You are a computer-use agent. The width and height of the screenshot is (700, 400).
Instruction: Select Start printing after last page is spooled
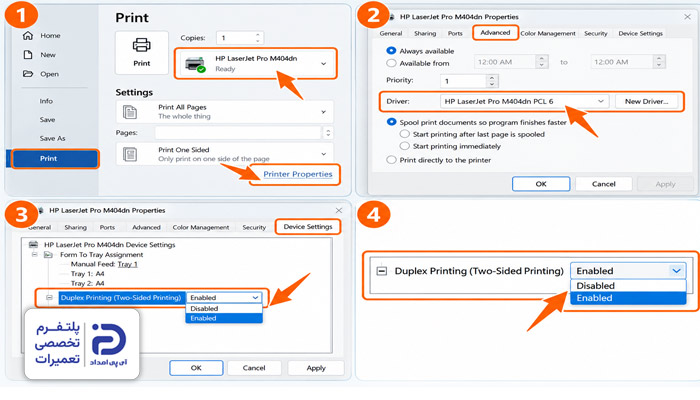404,134
